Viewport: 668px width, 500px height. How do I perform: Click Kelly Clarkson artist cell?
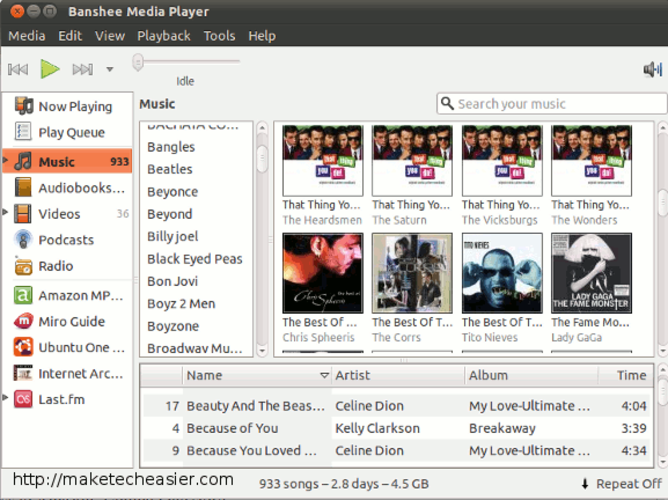tap(377, 428)
